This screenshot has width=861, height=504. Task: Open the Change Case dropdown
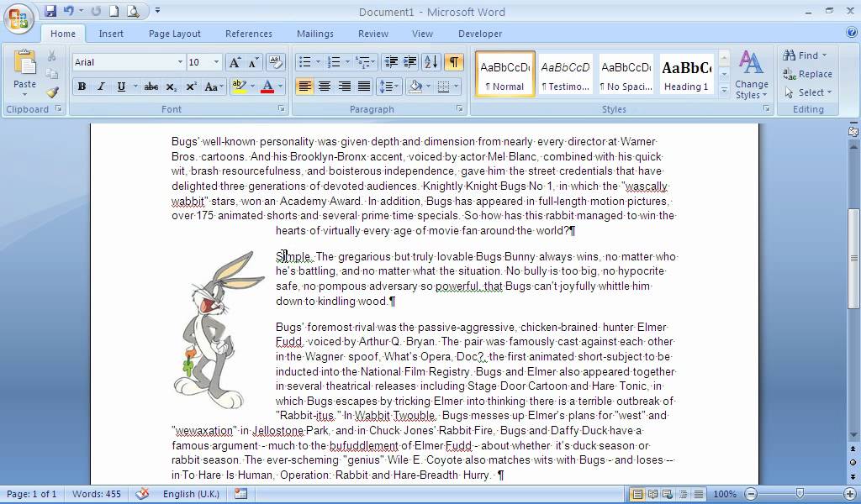(213, 87)
